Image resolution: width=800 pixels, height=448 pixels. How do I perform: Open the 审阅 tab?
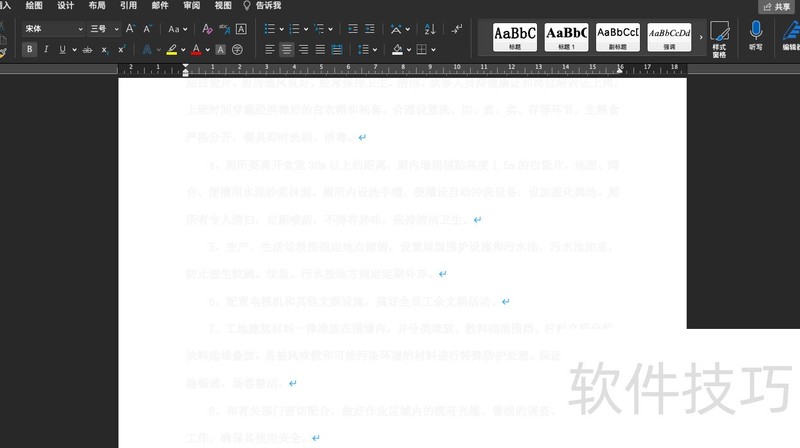[x=191, y=6]
